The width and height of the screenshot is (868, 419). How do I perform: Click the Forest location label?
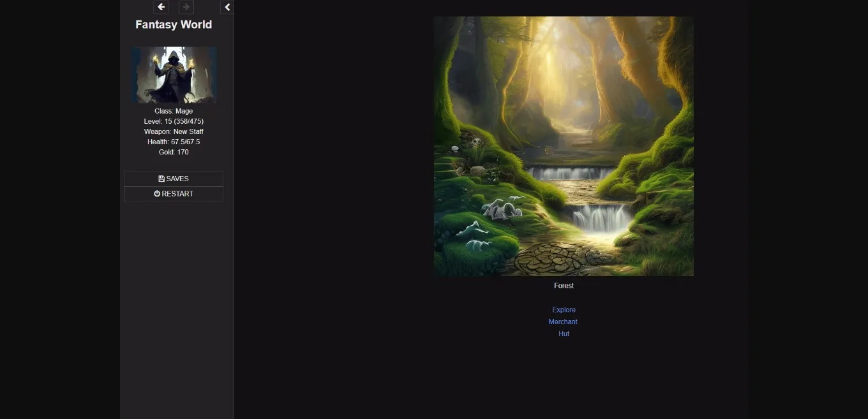click(x=564, y=285)
